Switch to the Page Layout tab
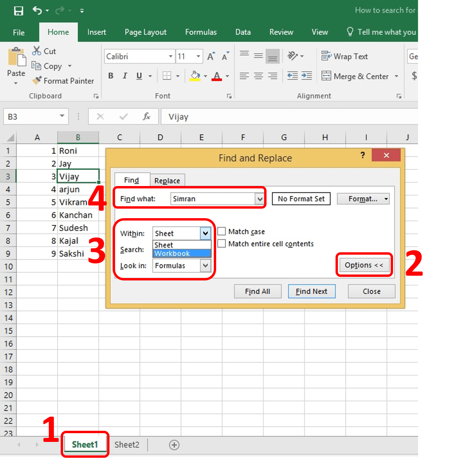 pos(146,32)
